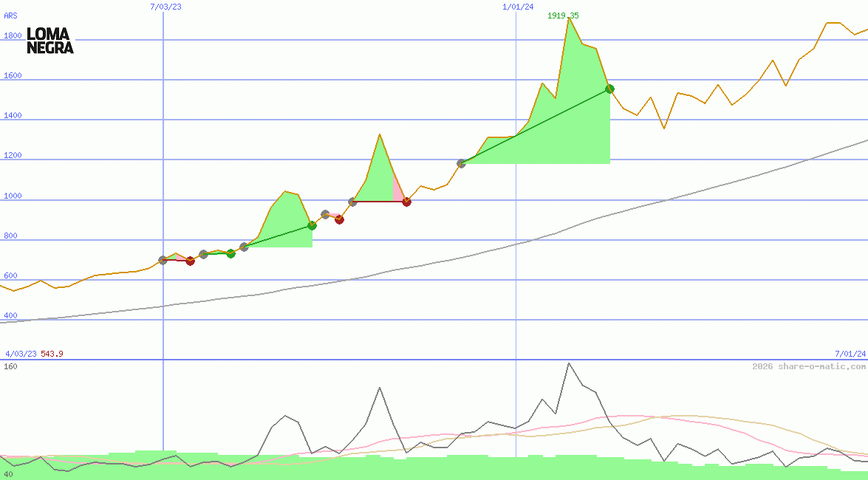Click the leftmost grey entry marker on the 7/03/23 line
This screenshot has width=868, height=480.
[x=163, y=260]
